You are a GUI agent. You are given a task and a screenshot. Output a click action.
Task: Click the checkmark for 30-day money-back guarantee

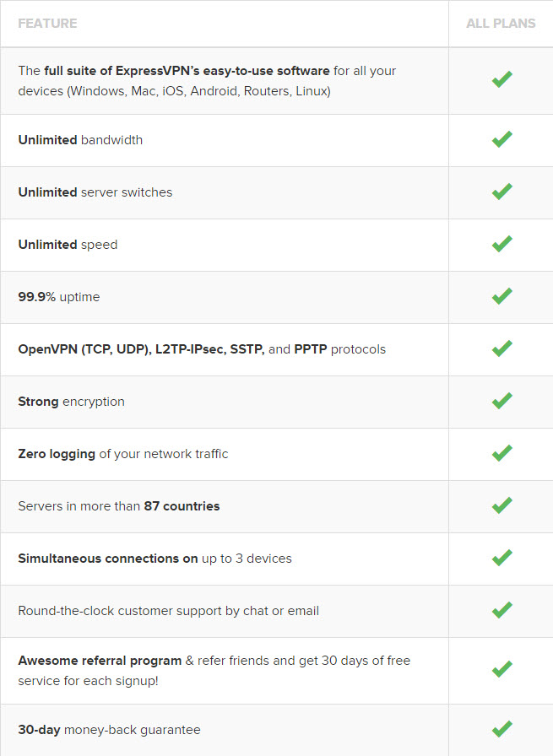point(501,729)
